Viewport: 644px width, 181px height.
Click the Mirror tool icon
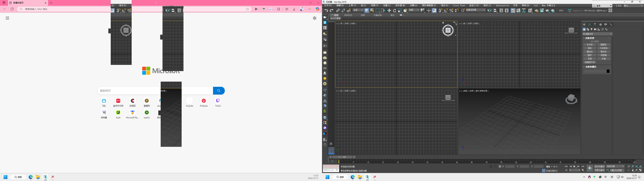[x=490, y=11]
